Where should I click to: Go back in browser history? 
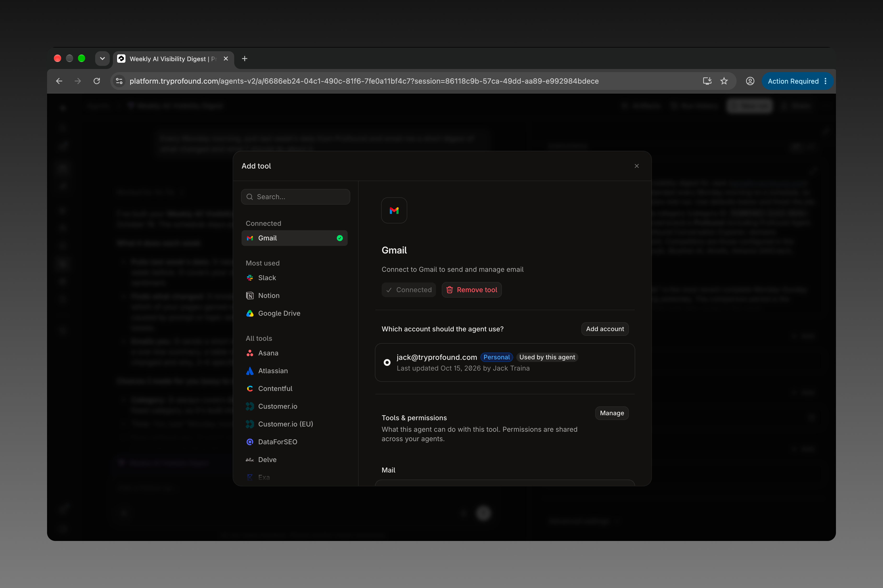tap(59, 81)
